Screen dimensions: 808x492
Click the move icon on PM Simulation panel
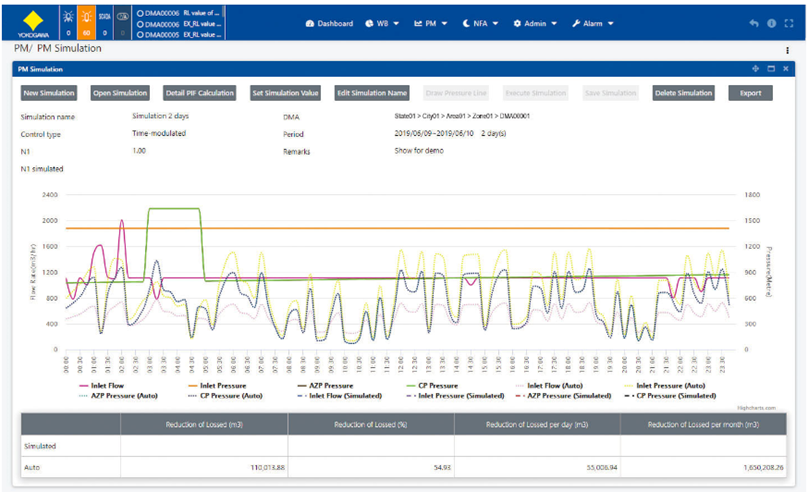(755, 69)
